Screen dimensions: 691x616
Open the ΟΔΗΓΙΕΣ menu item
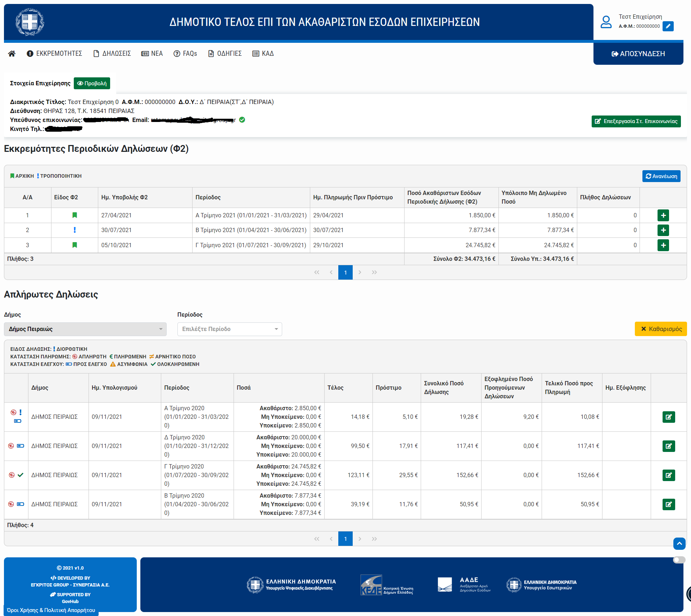(225, 54)
